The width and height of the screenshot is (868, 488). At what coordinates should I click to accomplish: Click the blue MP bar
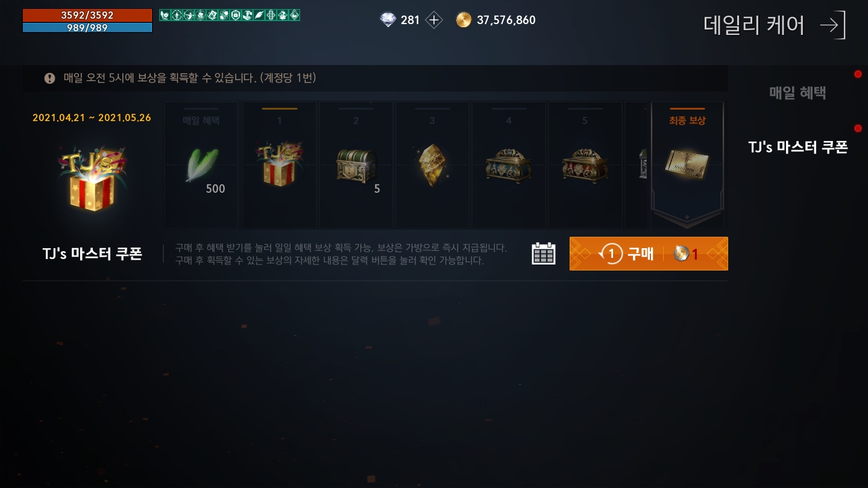tap(87, 27)
